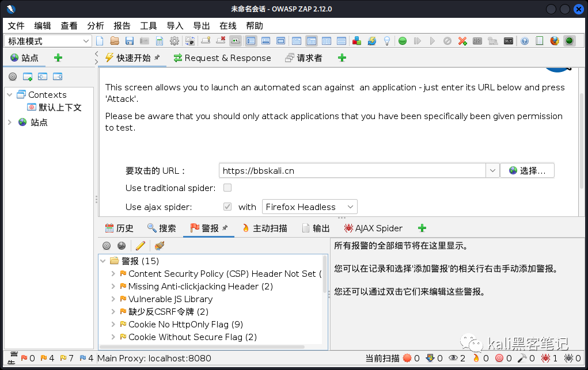Click the AJAX spider count in status bar
Viewport: 588px width, 370px height.
(550, 358)
